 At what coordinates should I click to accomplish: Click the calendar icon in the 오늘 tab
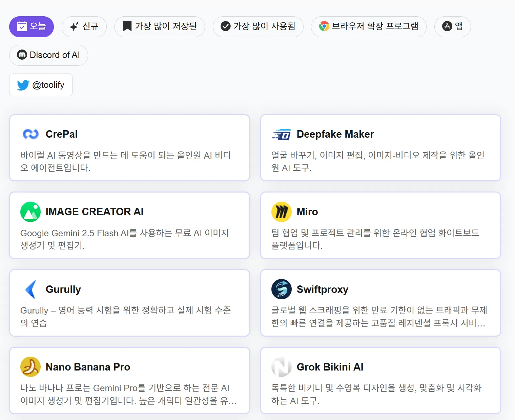22,26
